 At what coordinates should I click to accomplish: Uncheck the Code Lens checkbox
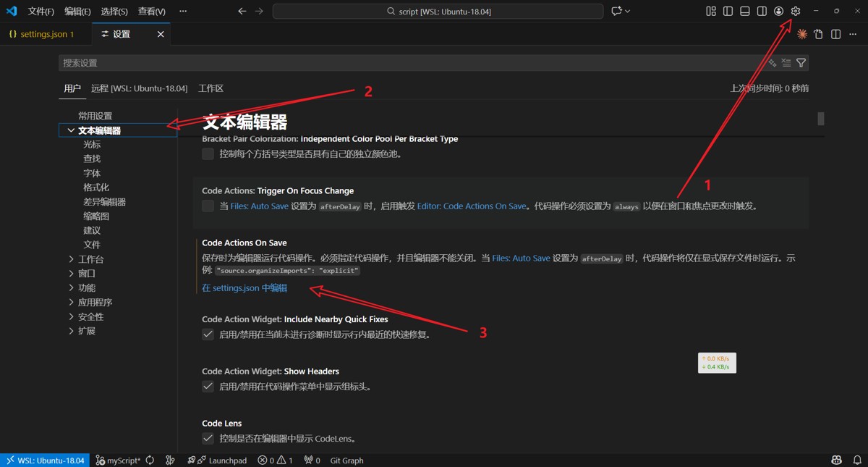click(x=208, y=439)
